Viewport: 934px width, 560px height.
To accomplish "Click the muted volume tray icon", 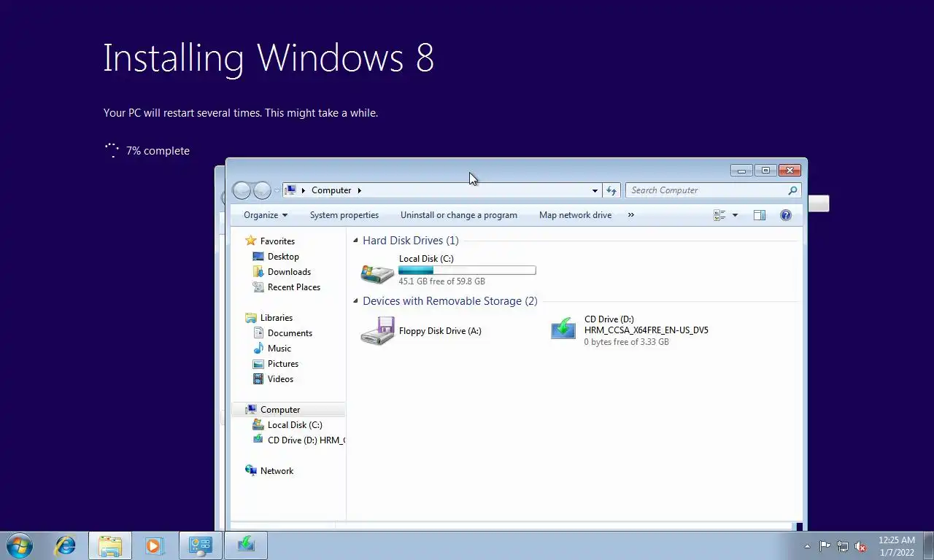I will 860,546.
